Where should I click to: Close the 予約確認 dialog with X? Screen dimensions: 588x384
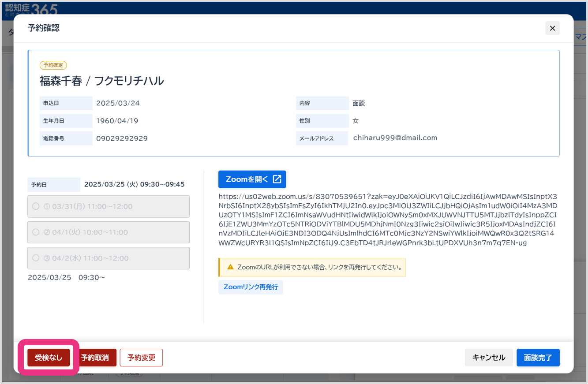click(552, 28)
